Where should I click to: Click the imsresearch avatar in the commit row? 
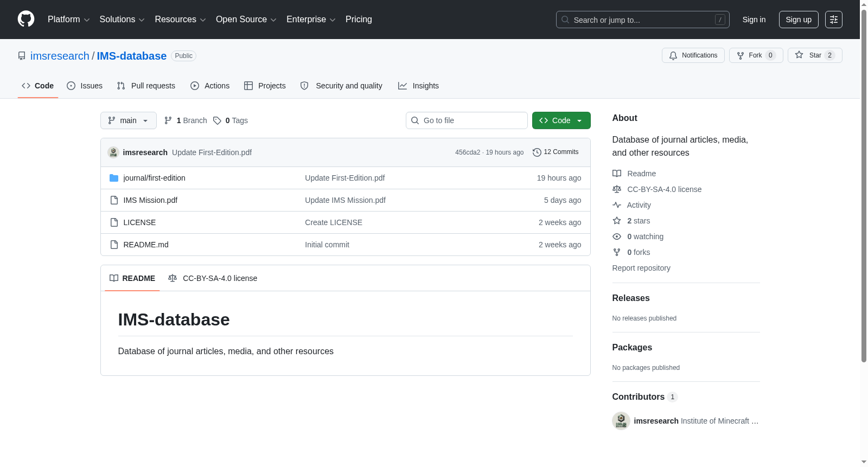[x=113, y=152]
